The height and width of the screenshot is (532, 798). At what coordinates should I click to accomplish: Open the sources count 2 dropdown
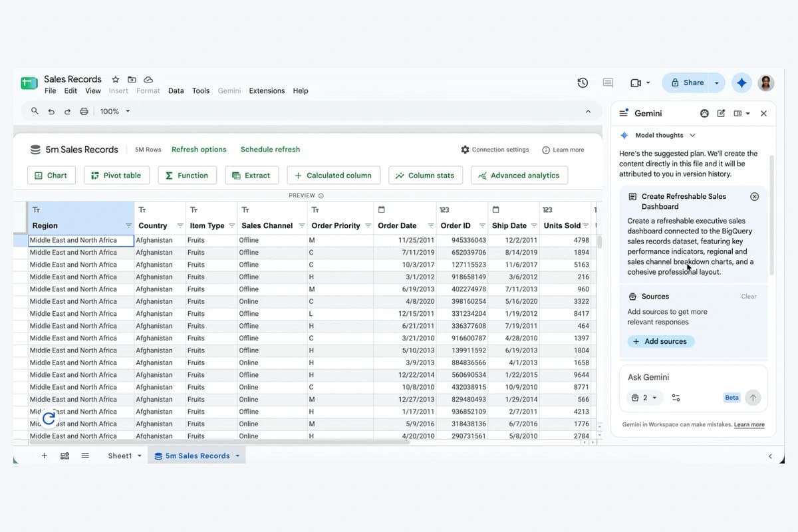coord(644,398)
